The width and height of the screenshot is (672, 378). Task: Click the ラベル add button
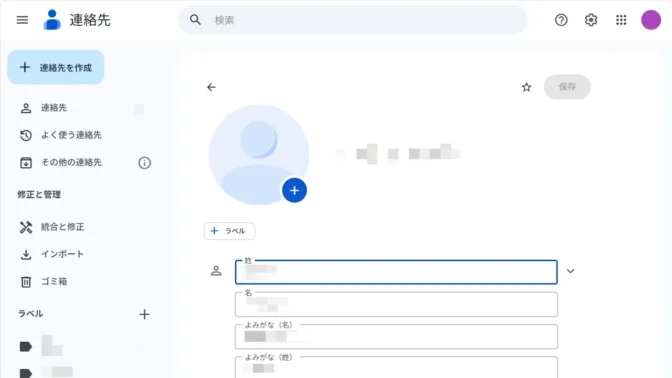point(229,231)
